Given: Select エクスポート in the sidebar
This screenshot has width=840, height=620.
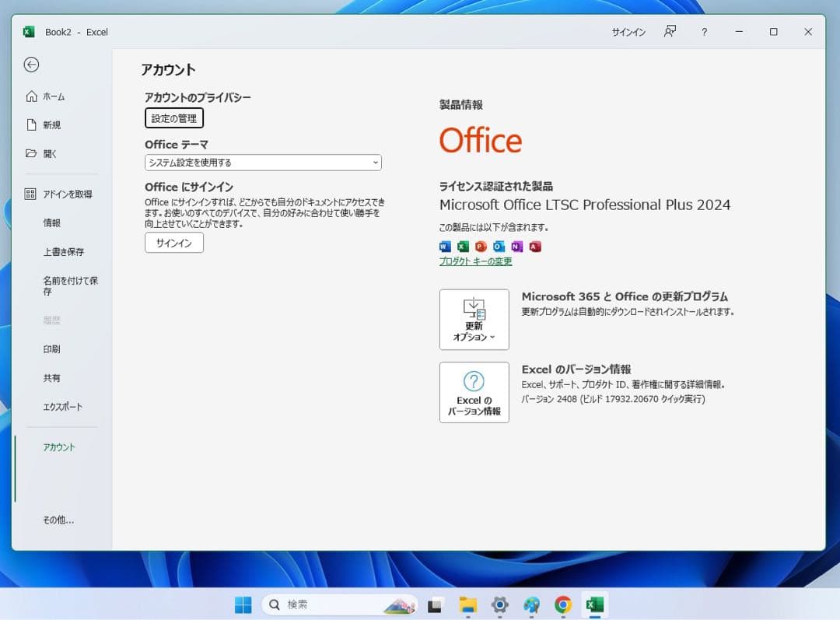Looking at the screenshot, I should (x=63, y=407).
